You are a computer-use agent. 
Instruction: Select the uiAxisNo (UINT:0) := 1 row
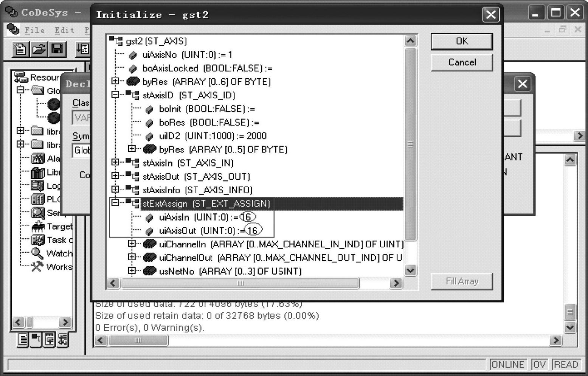pyautogui.click(x=187, y=55)
